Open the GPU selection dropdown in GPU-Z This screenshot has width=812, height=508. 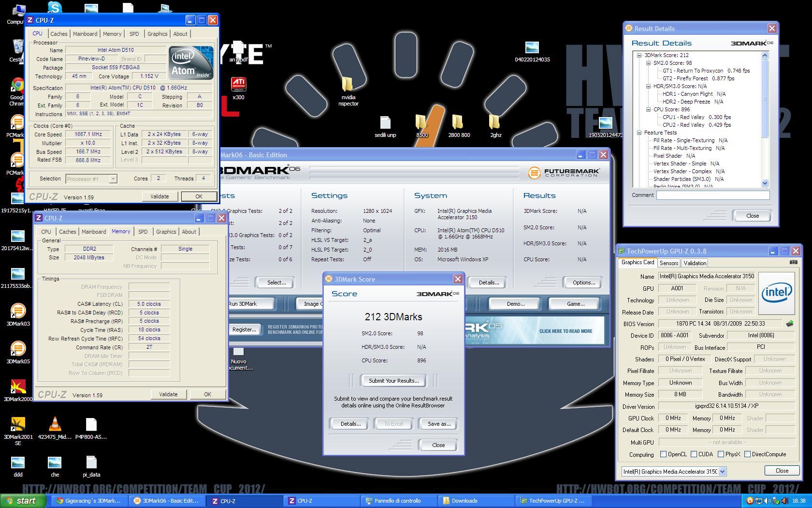pos(722,471)
